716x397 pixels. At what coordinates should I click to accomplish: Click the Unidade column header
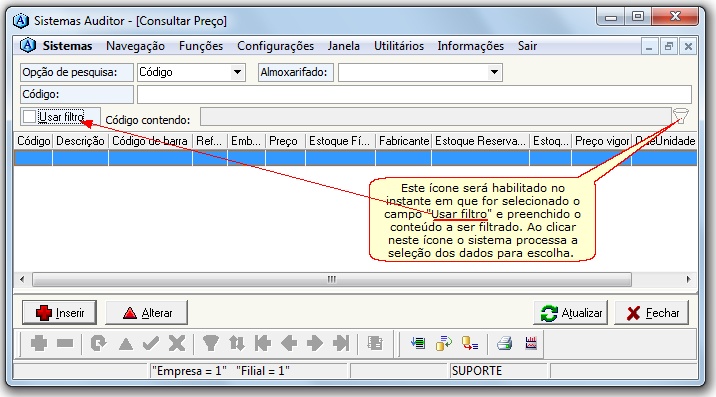click(x=675, y=141)
